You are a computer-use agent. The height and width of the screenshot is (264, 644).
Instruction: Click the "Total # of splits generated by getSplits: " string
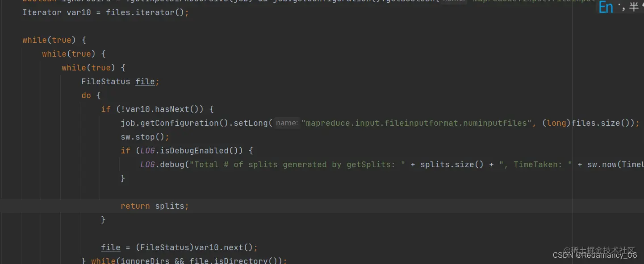(297, 165)
